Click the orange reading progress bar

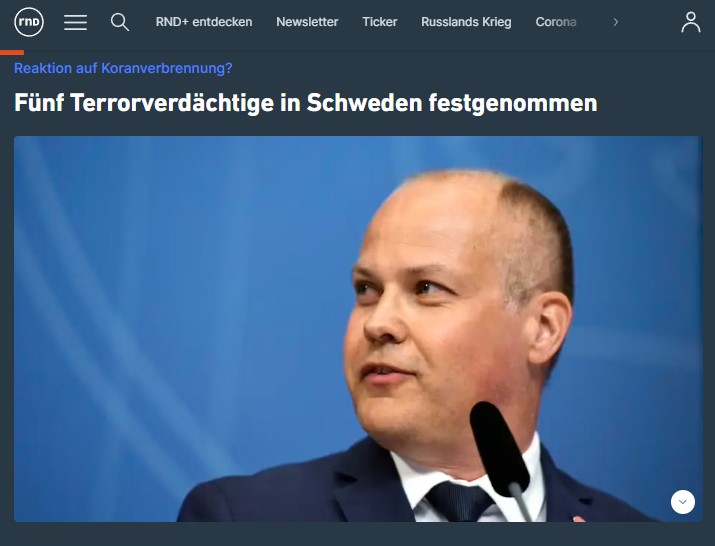pos(12,52)
